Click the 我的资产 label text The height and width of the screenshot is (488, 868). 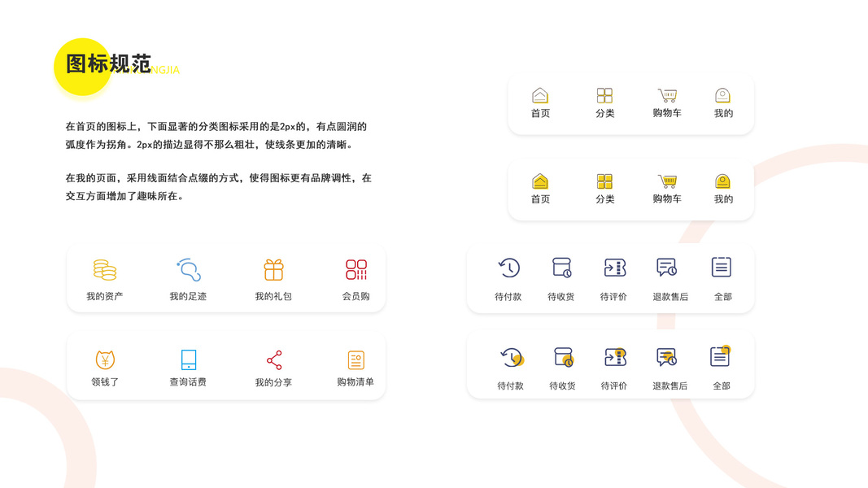point(105,296)
